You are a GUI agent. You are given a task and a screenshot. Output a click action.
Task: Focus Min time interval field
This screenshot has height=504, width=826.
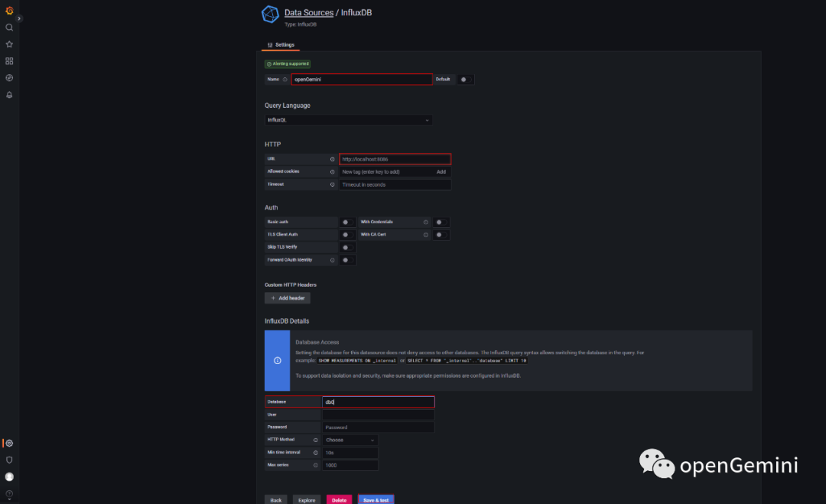350,453
